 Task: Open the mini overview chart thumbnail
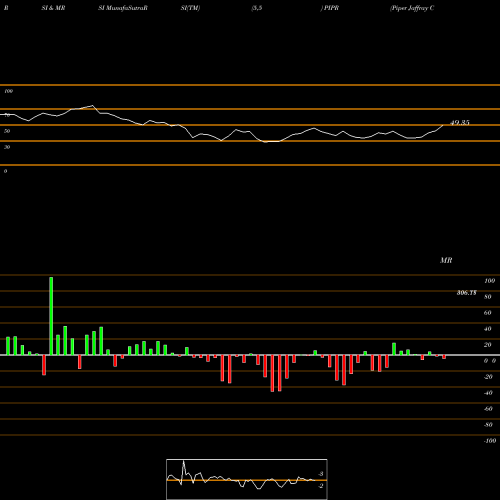click(x=247, y=479)
